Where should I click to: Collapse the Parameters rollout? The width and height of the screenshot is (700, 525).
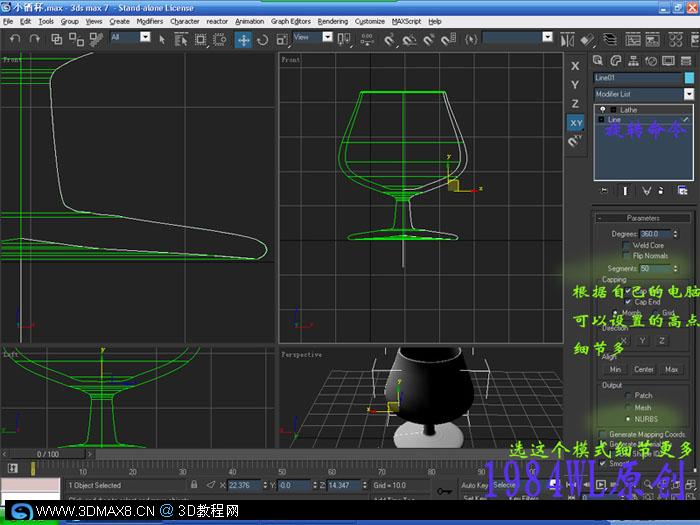click(x=643, y=218)
